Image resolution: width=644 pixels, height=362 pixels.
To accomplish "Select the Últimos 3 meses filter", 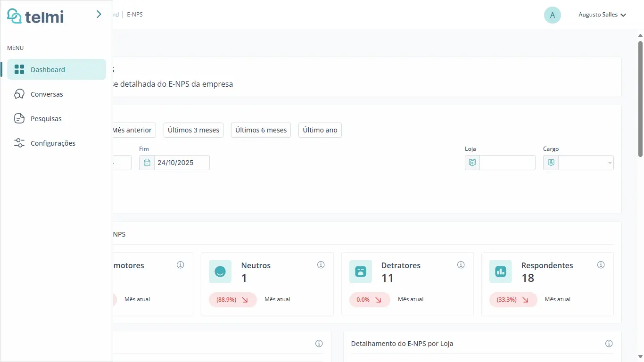I will point(193,130).
